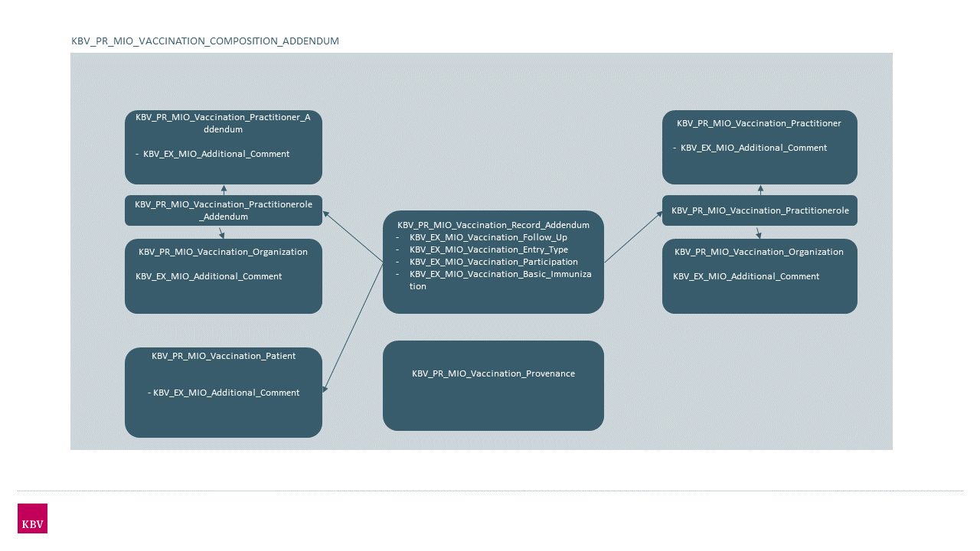Select the KBV_PR_MIO_Vaccination_Practitioner_Addendum box heading
The image size is (980, 551).
point(223,123)
